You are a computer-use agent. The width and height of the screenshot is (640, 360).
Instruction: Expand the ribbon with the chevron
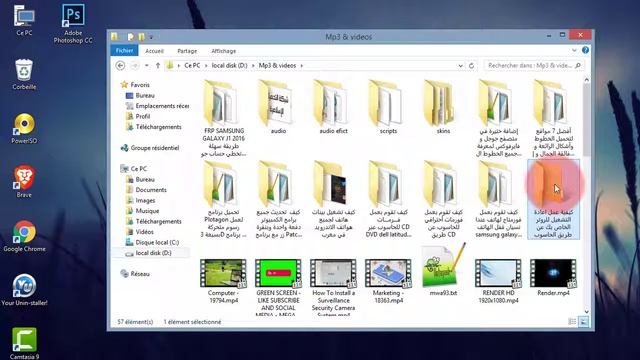pyautogui.click(x=574, y=50)
